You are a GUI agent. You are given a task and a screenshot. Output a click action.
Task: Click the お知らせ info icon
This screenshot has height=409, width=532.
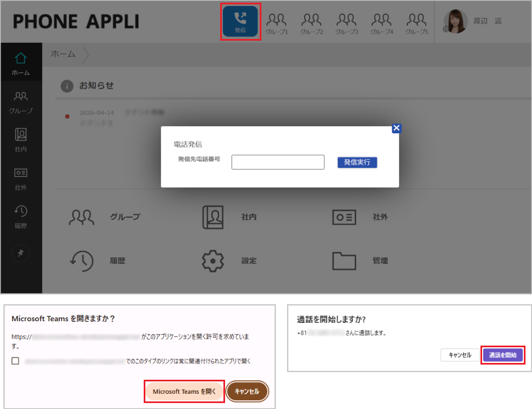tap(67, 86)
